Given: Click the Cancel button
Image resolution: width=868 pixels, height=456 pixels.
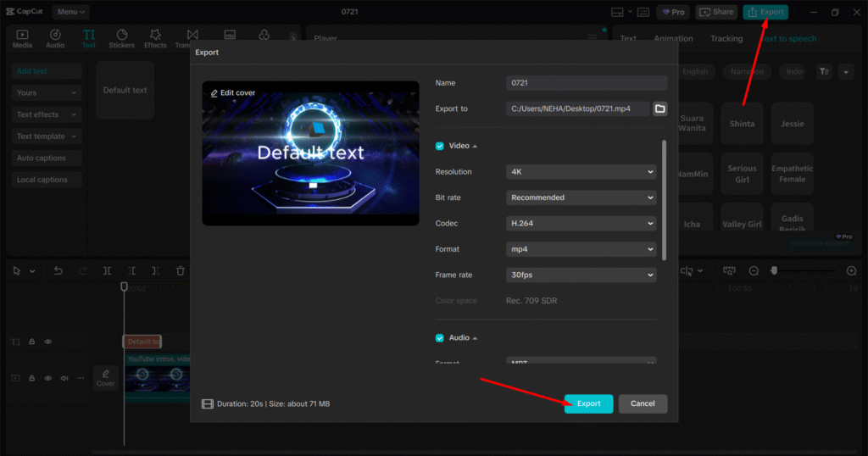Looking at the screenshot, I should pyautogui.click(x=643, y=403).
